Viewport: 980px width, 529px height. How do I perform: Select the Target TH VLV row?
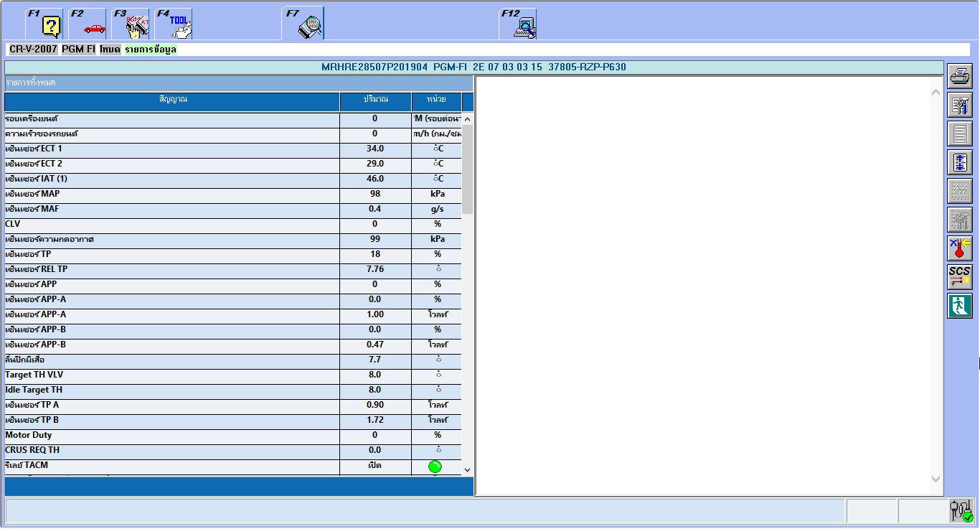point(234,375)
